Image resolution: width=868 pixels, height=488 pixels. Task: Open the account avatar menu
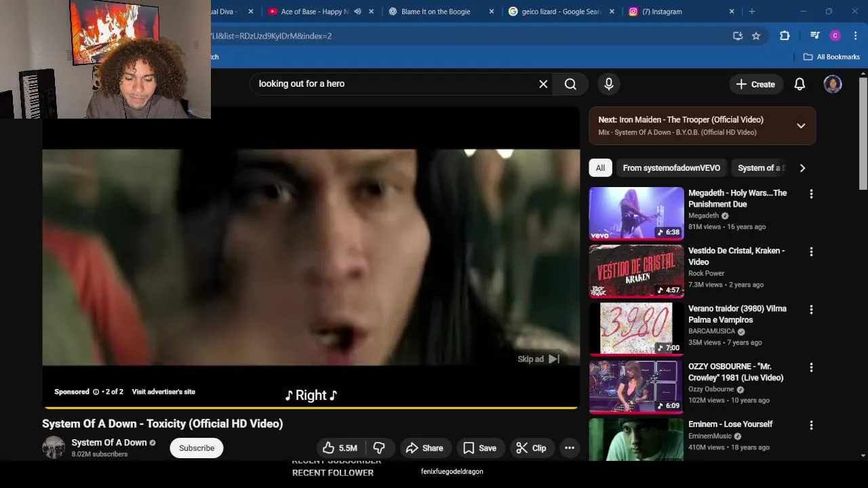pos(833,84)
